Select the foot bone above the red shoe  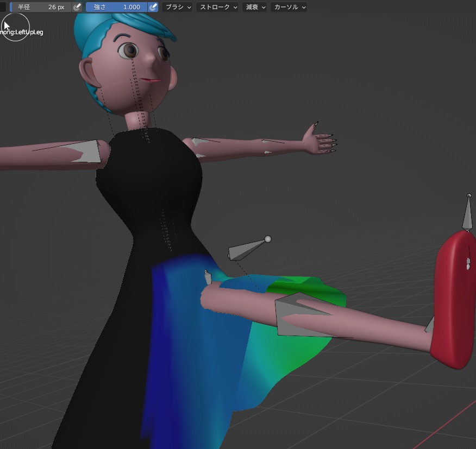point(467,214)
